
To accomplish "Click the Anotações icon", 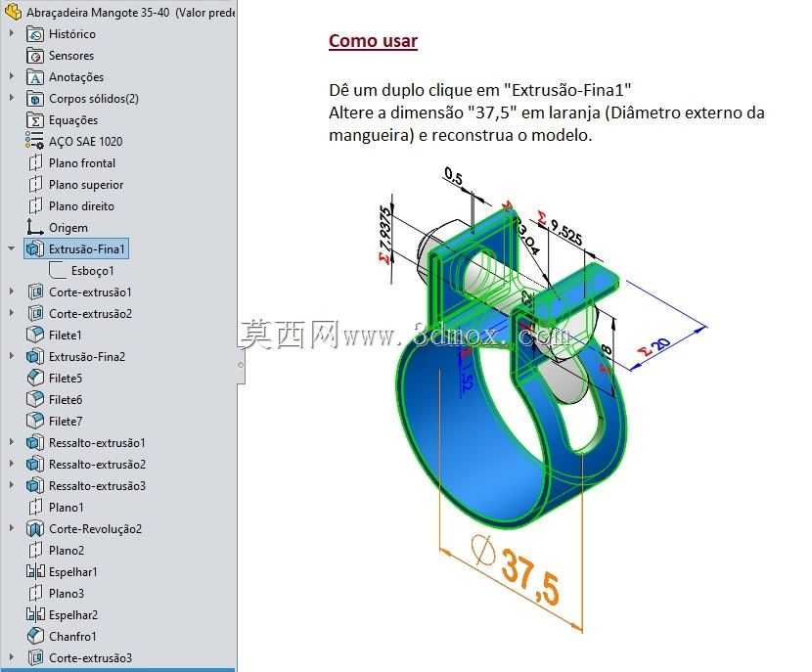I will [x=34, y=77].
